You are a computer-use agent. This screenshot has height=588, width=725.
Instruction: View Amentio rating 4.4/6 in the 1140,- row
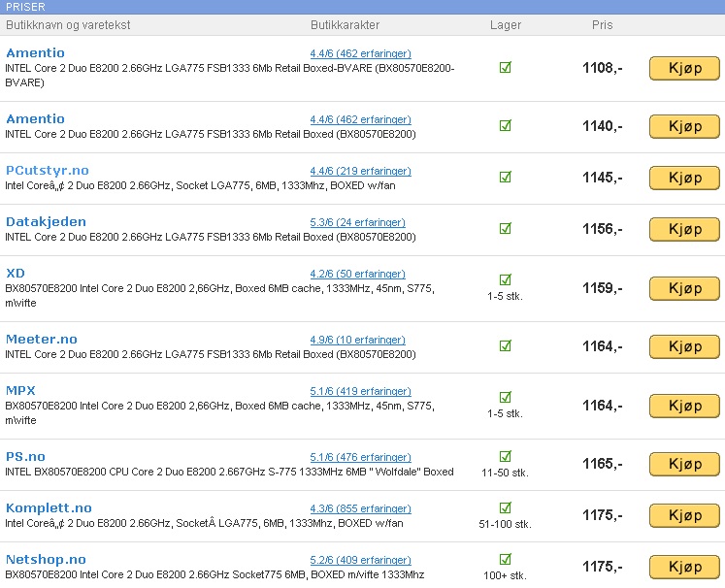pos(361,119)
